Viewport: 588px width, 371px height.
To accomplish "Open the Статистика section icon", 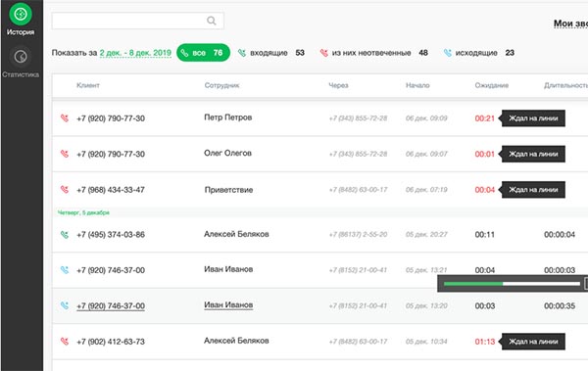I will pyautogui.click(x=21, y=57).
